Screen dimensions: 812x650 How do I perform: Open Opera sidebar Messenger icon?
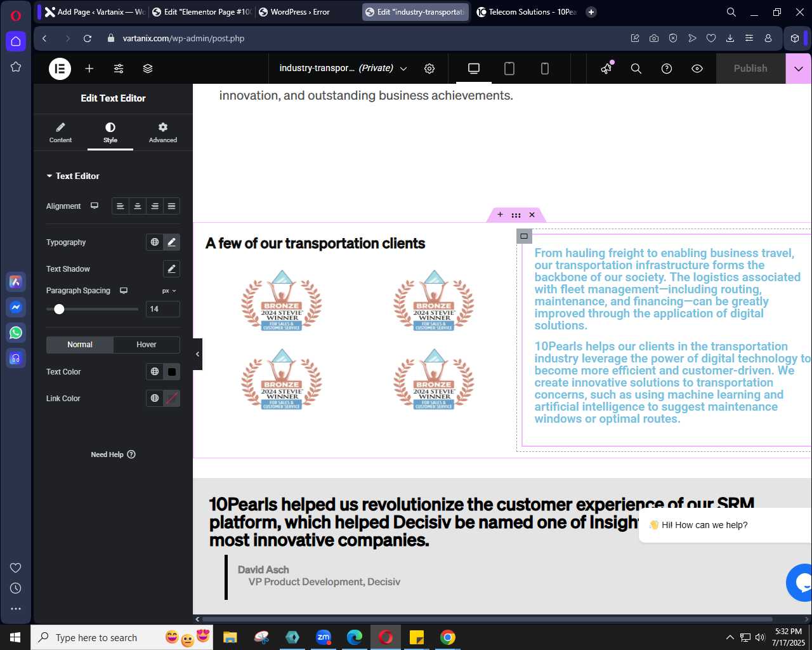[x=16, y=307]
